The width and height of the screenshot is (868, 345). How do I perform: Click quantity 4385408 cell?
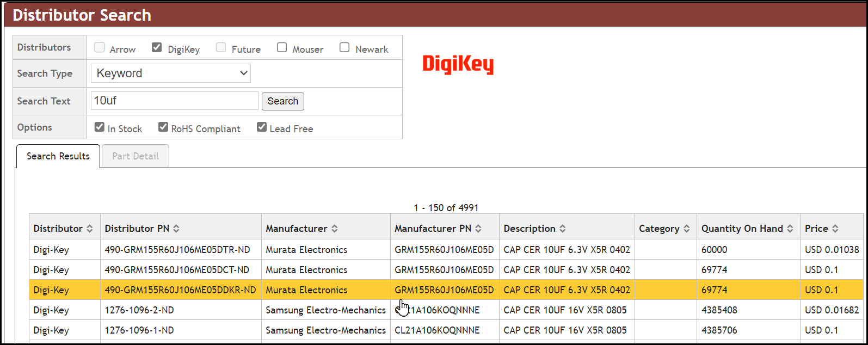click(x=749, y=310)
